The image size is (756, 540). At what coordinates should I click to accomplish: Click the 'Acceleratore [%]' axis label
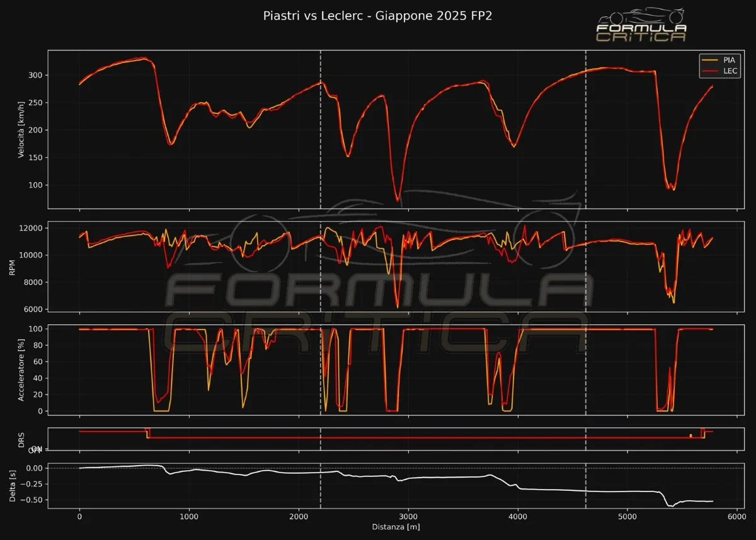coord(21,369)
